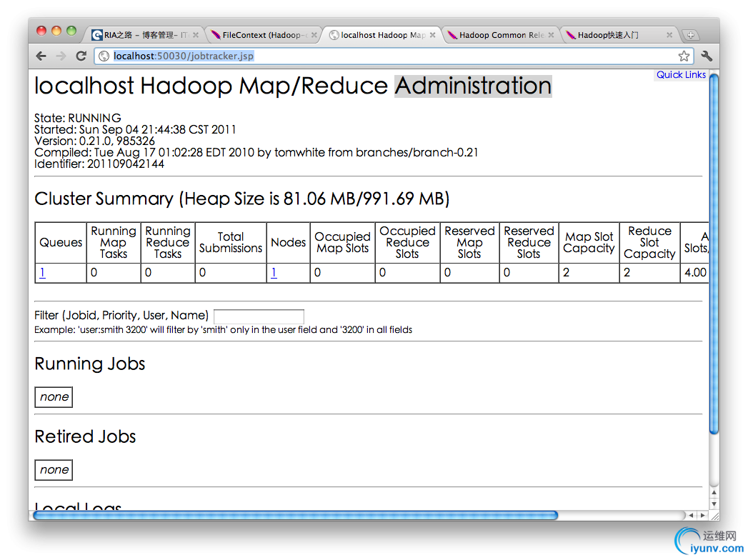
Task: Click the 'State: RUNNING' line
Action: 78,118
